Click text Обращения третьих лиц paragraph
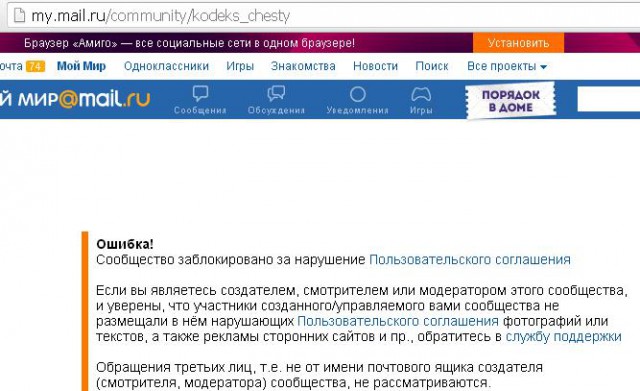 (x=319, y=375)
